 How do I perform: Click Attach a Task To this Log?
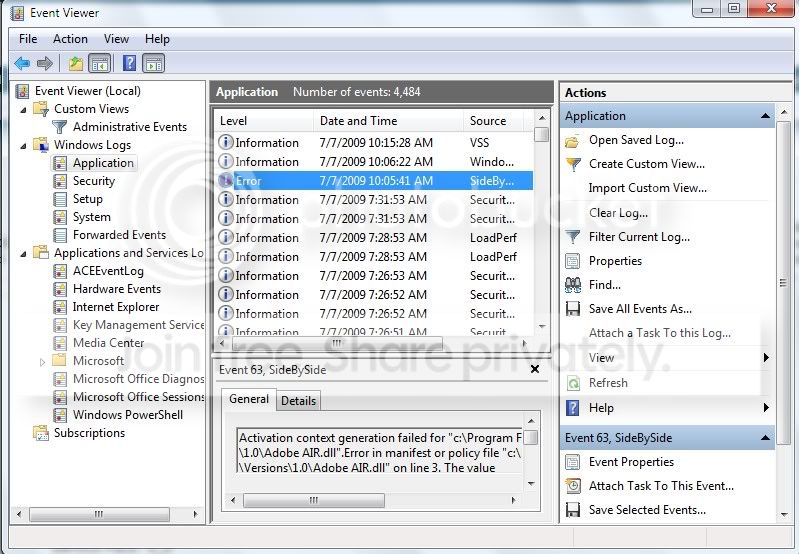pyautogui.click(x=660, y=333)
